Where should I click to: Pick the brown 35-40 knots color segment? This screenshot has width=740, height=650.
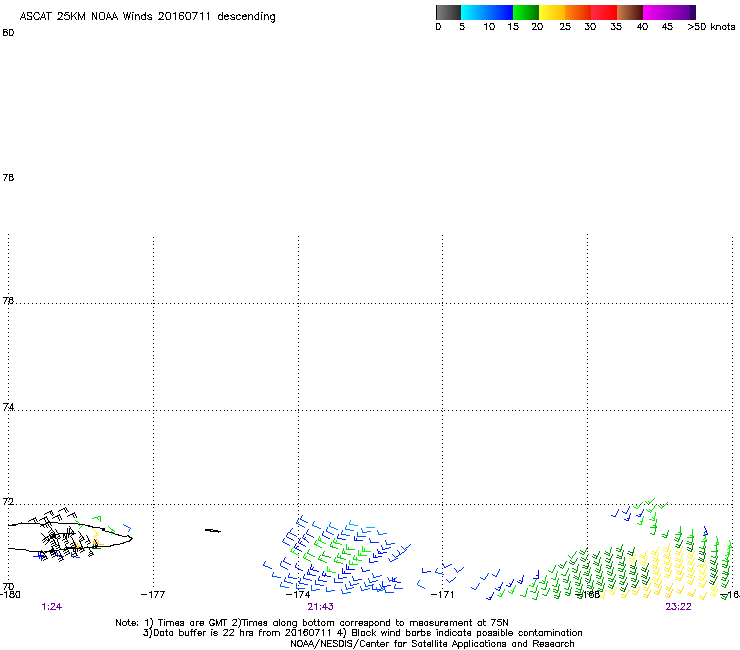coord(630,12)
